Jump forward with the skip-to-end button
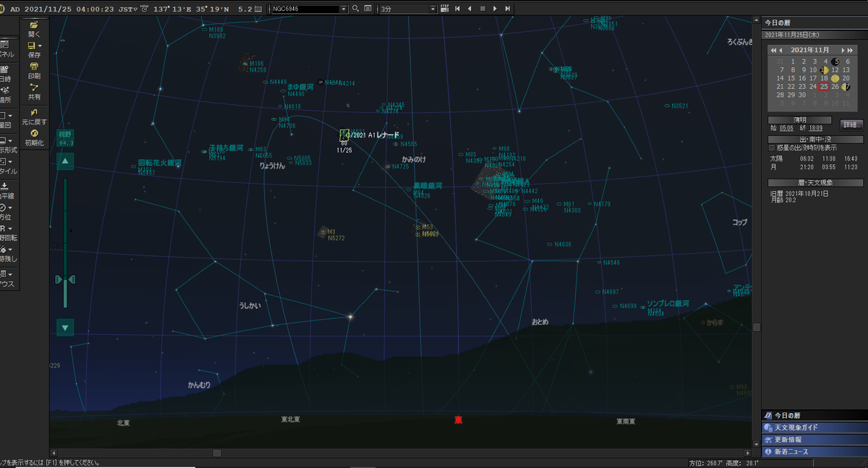The image size is (868, 468). click(x=508, y=9)
